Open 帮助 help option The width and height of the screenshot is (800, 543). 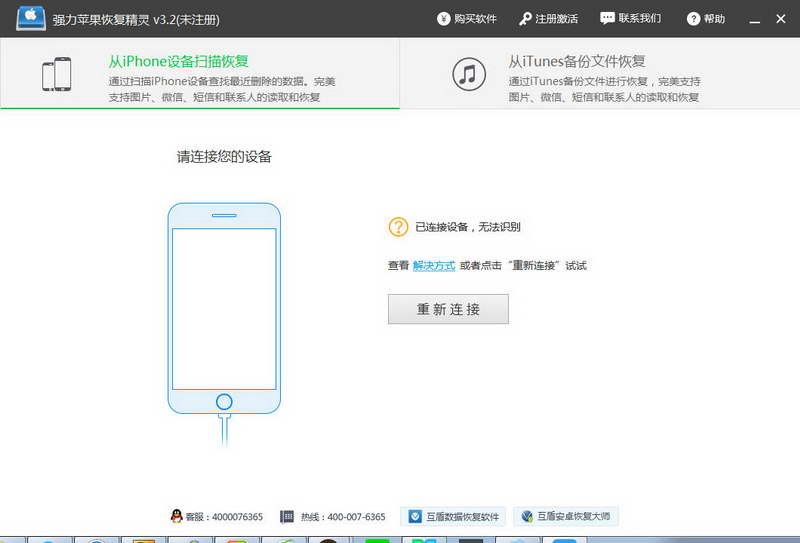coord(706,19)
